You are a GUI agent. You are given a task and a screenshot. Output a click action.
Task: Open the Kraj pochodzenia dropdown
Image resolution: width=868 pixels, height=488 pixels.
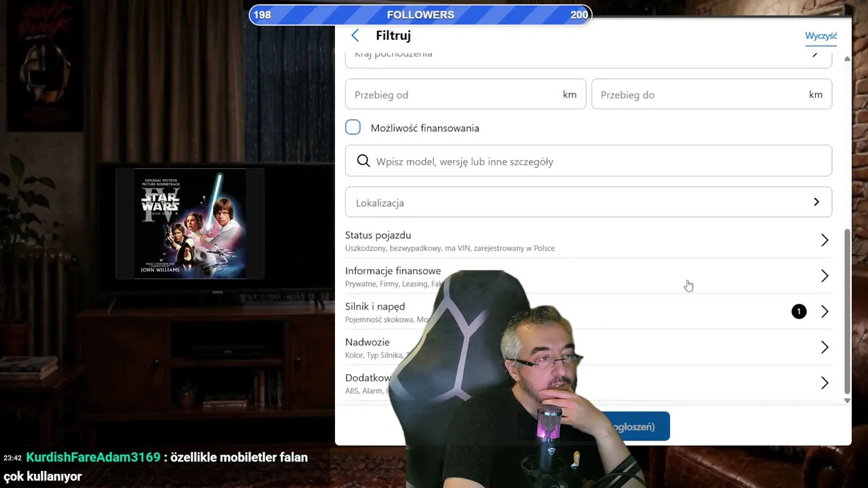point(588,57)
